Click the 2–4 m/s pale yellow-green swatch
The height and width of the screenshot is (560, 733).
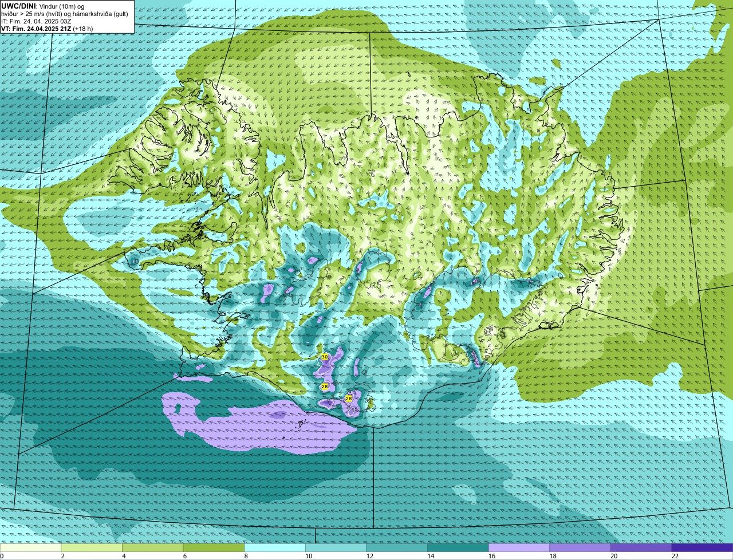92,548
